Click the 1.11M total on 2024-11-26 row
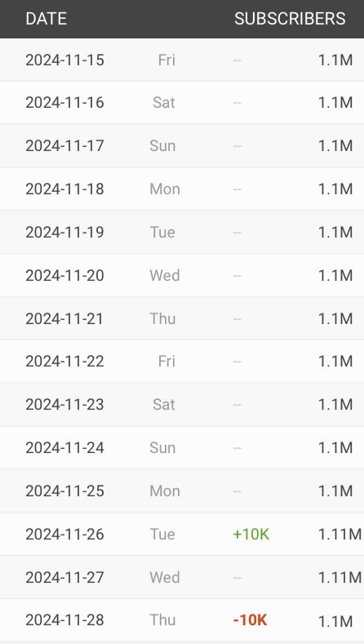The width and height of the screenshot is (364, 644). 340,535
